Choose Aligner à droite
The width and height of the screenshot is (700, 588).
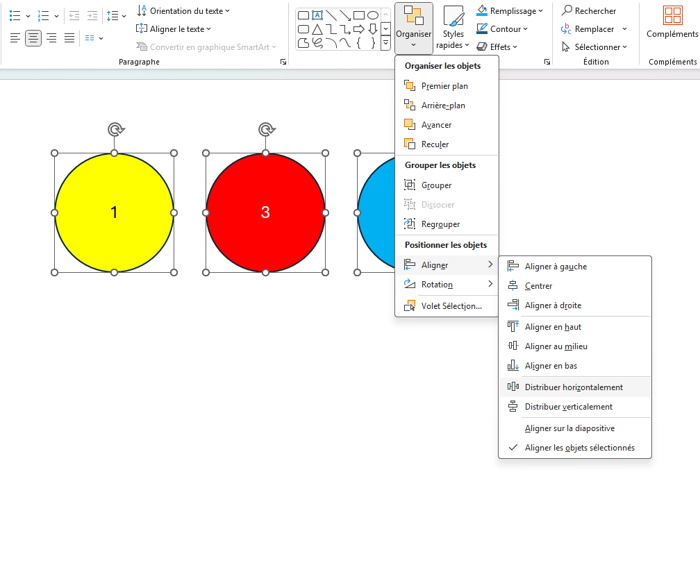click(575, 305)
